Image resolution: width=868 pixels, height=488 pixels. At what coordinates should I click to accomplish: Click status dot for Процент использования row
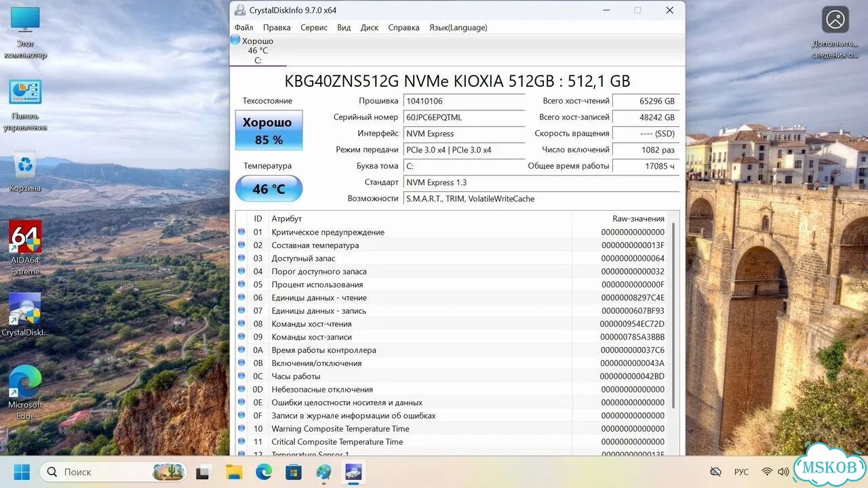pos(241,284)
